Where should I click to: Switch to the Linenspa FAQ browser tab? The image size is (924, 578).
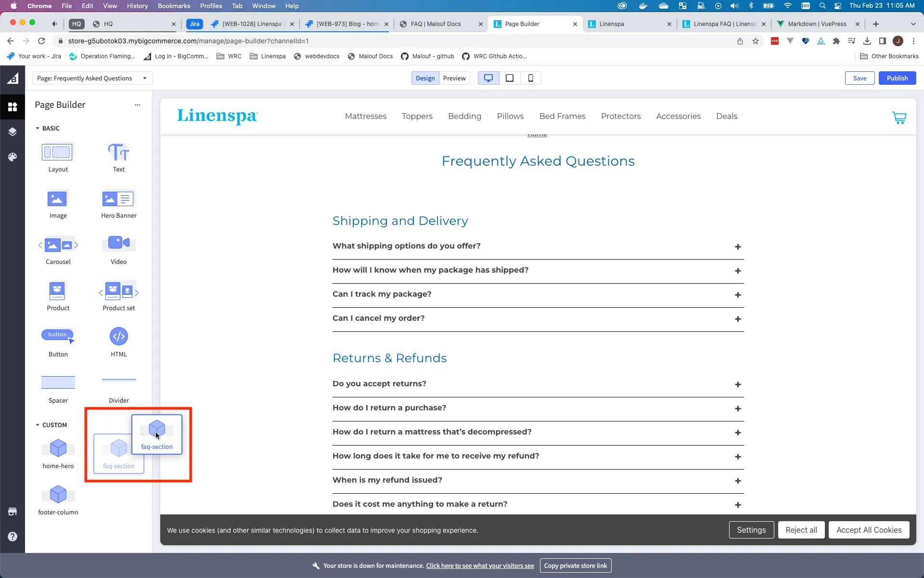pos(722,24)
